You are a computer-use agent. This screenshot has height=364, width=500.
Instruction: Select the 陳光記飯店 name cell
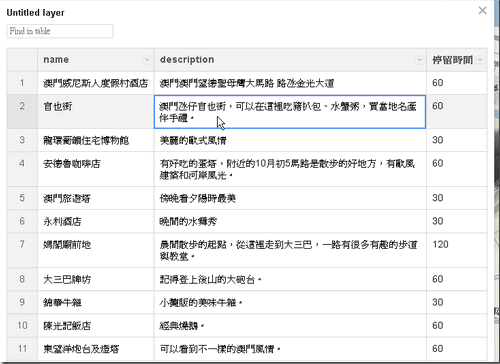(x=96, y=325)
